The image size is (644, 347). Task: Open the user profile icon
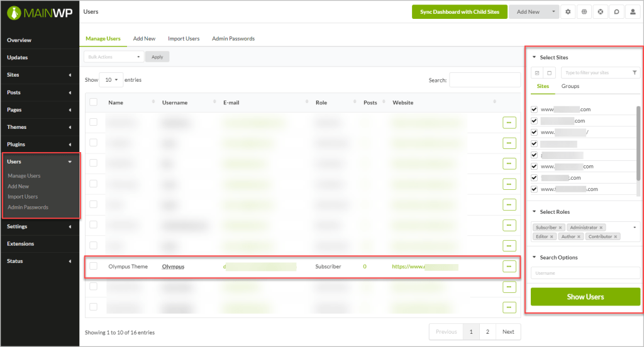tap(633, 12)
